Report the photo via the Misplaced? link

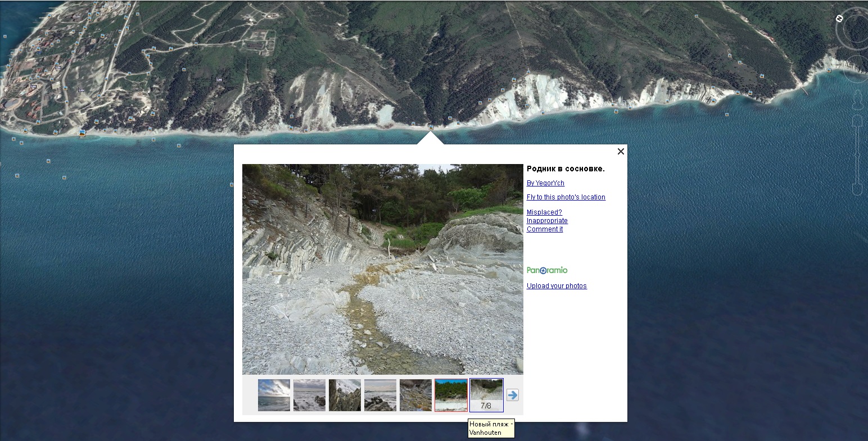544,212
